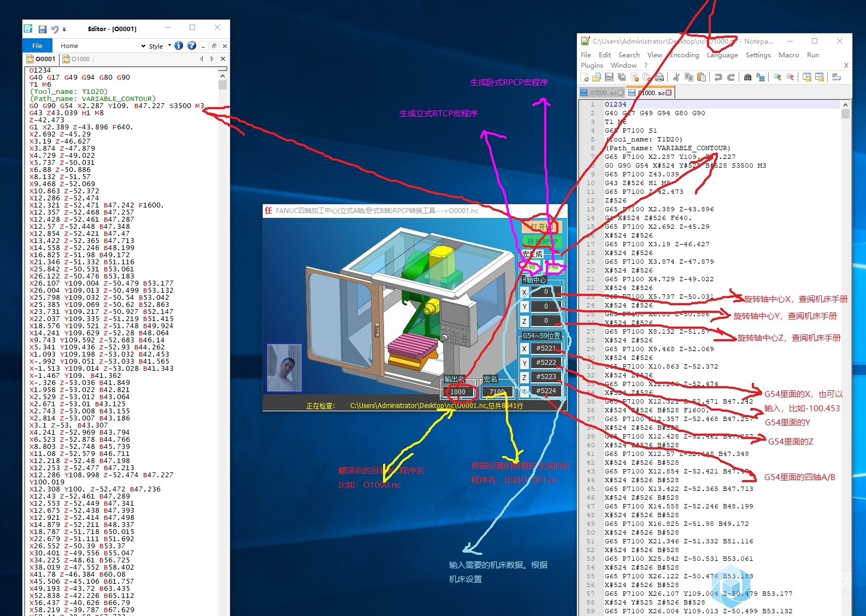Open Notepad++ File menu
Viewport: 866px width, 616px height.
click(x=586, y=55)
